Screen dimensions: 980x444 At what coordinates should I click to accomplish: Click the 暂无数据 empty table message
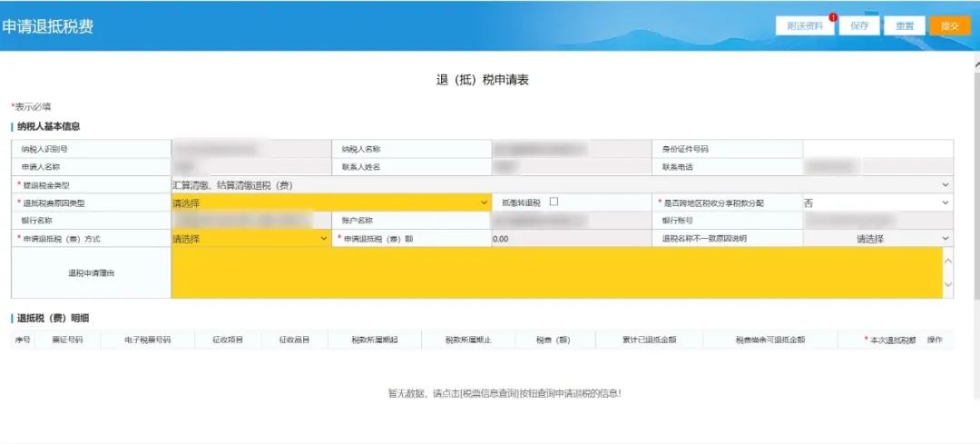[505, 393]
